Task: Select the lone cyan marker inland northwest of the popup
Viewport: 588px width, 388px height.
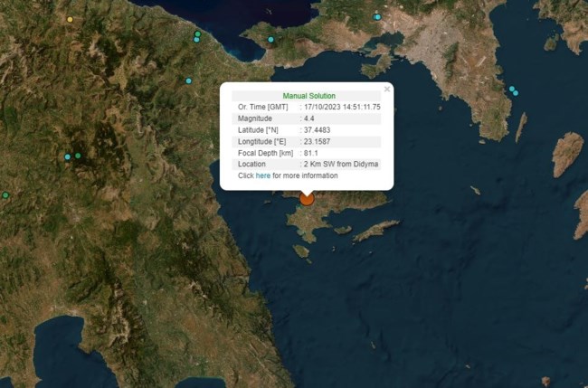Action: click(189, 80)
